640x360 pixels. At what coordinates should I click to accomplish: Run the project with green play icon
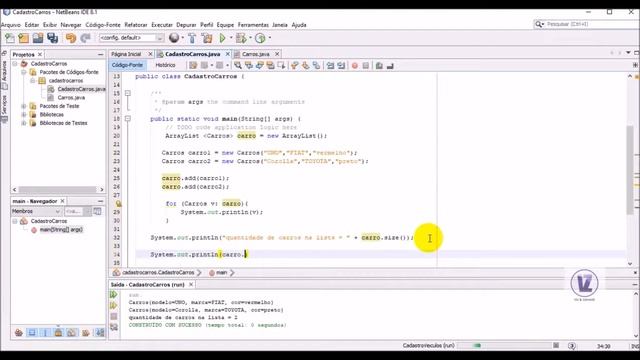click(222, 38)
